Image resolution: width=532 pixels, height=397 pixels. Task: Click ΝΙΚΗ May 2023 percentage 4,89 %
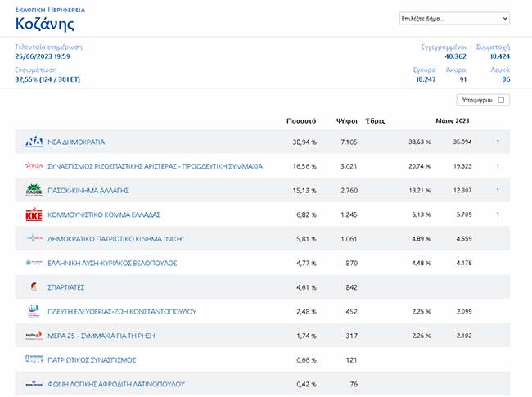[422, 238]
